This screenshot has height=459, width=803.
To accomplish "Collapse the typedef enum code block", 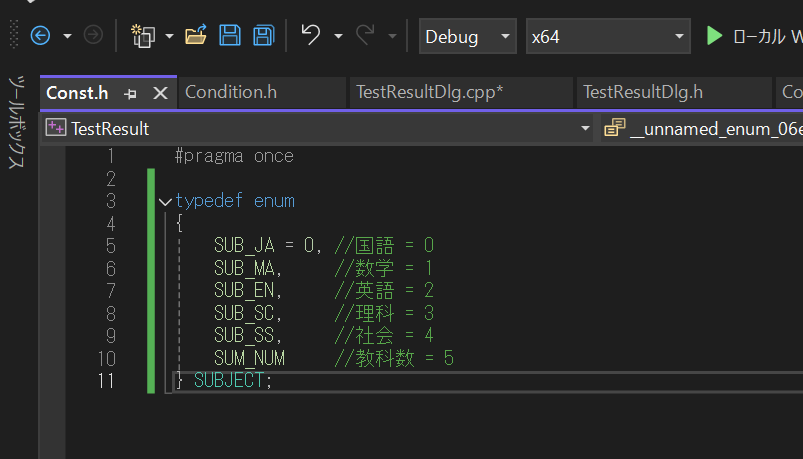I will 165,201.
